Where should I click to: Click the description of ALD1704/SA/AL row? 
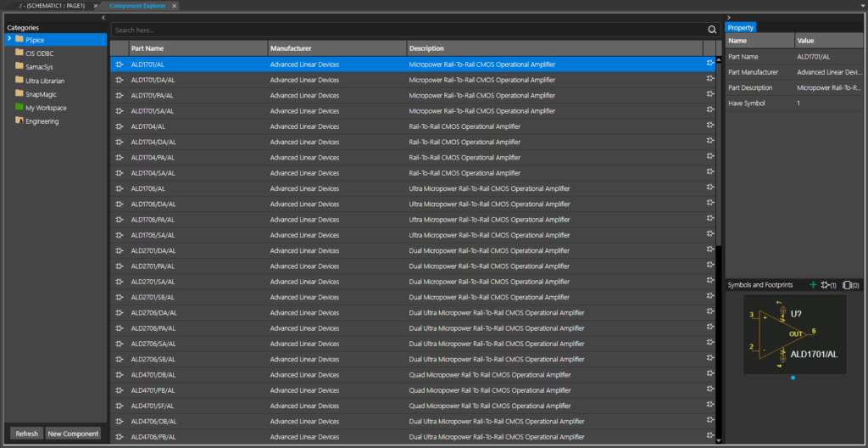465,173
